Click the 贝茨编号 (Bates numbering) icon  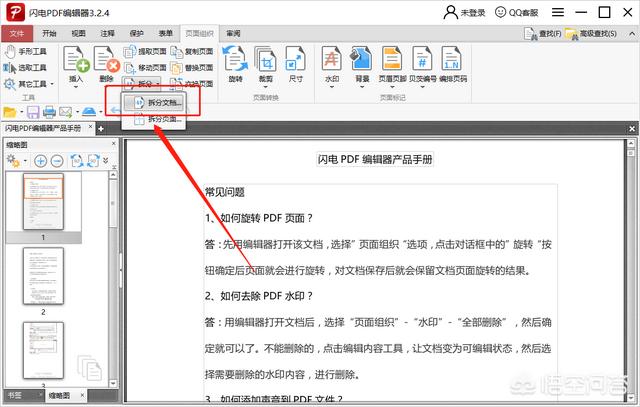click(x=427, y=60)
